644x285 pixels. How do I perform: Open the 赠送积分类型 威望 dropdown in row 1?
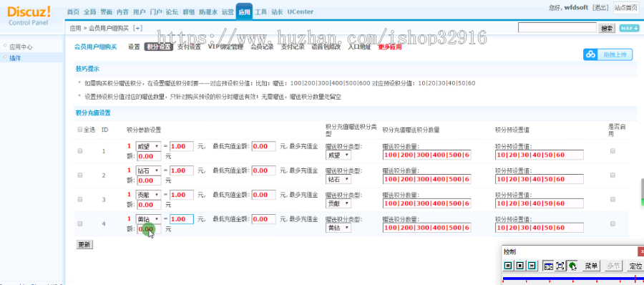pos(338,155)
